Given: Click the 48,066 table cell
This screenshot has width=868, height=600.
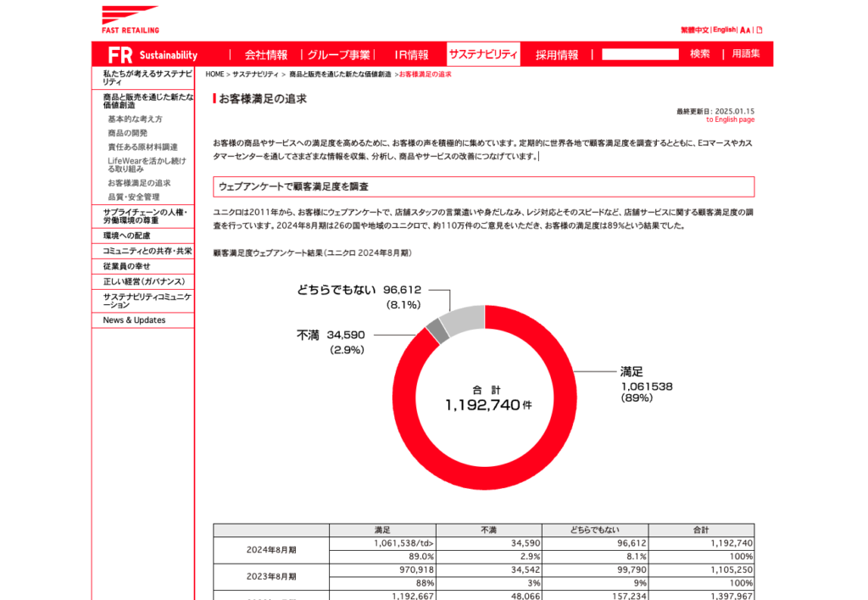Looking at the screenshot, I should coord(489,596).
